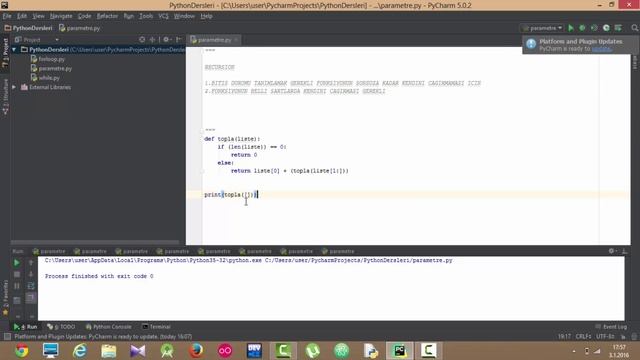Click the Project side tool button
Screen dimensions: 640x360
(x=5, y=53)
